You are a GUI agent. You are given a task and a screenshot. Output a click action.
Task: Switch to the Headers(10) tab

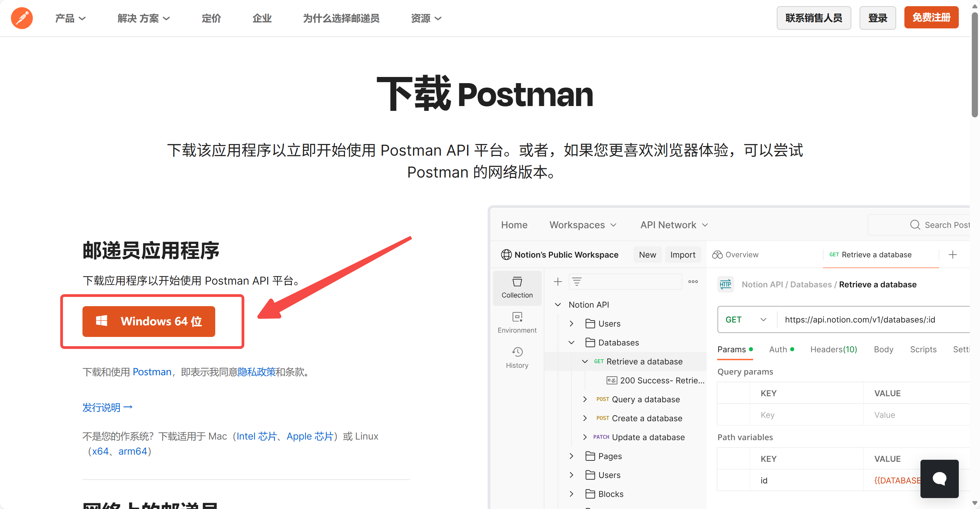coord(833,349)
